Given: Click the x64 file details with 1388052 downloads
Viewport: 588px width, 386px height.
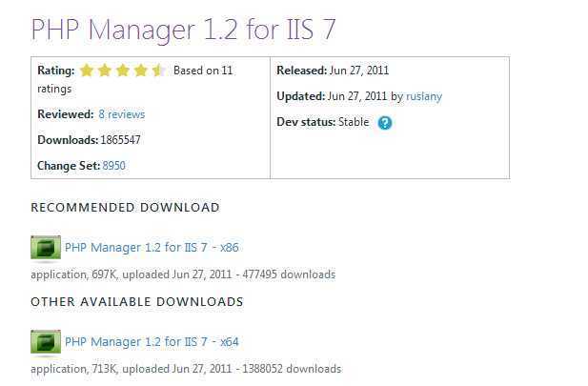Looking at the screenshot, I should [186, 369].
